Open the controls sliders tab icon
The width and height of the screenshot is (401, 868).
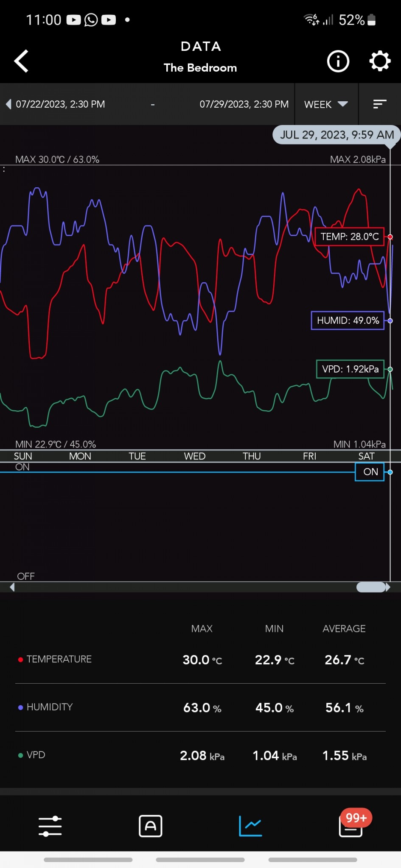click(x=50, y=826)
